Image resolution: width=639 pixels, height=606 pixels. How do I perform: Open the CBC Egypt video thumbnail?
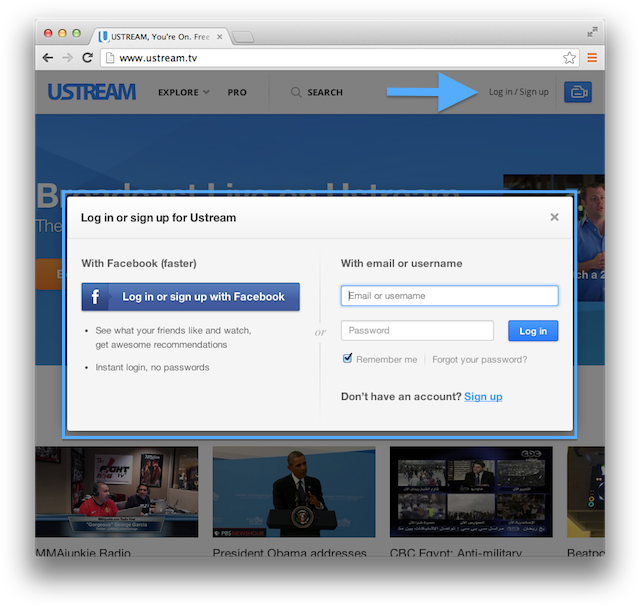click(471, 491)
